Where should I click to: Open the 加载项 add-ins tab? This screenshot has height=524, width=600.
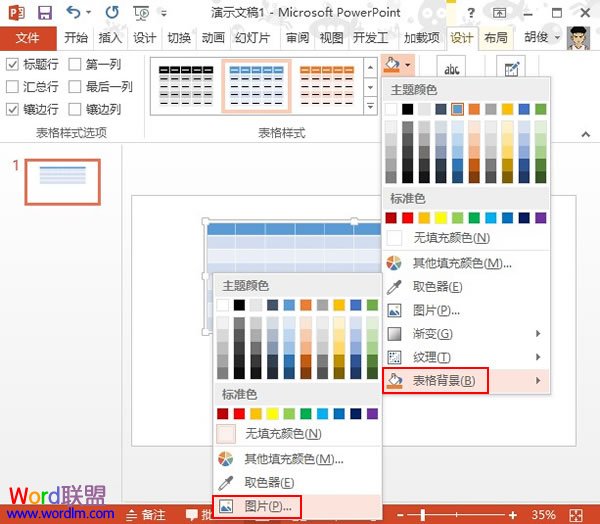422,38
